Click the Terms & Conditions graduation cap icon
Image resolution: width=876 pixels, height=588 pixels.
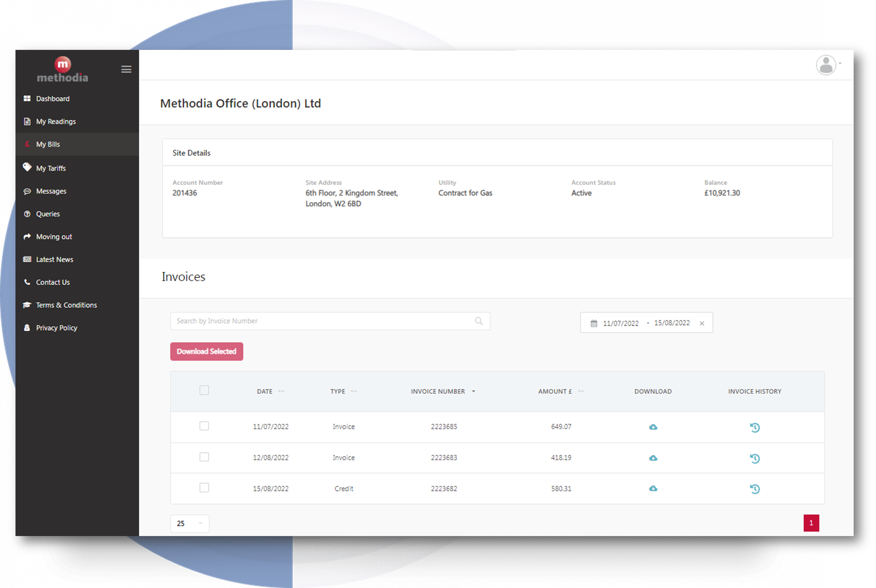point(27,305)
